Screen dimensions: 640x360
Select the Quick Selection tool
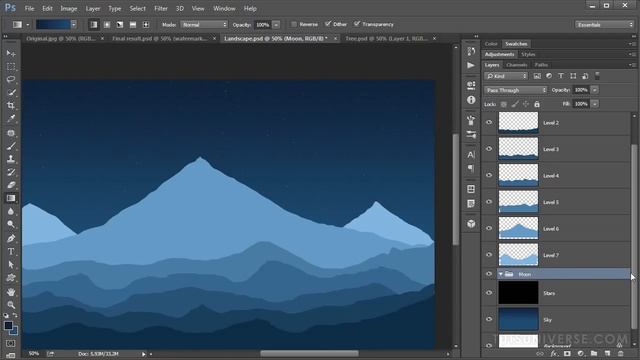[x=11, y=92]
